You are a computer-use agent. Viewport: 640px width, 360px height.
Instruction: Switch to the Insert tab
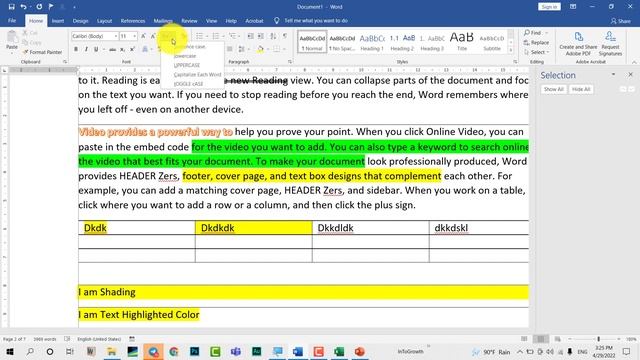58,21
